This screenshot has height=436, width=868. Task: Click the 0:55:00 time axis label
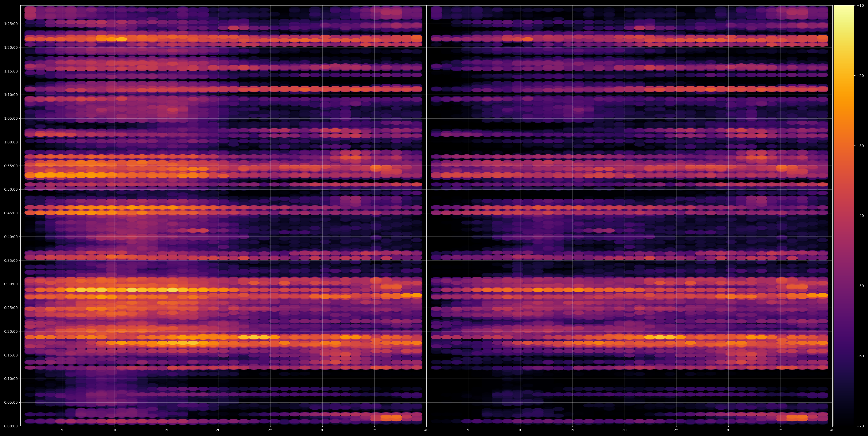click(x=11, y=166)
